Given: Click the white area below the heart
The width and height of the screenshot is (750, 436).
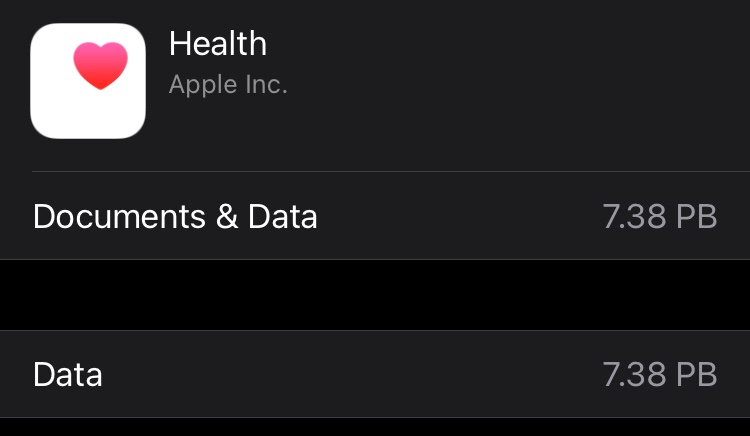Looking at the screenshot, I should coord(88,115).
